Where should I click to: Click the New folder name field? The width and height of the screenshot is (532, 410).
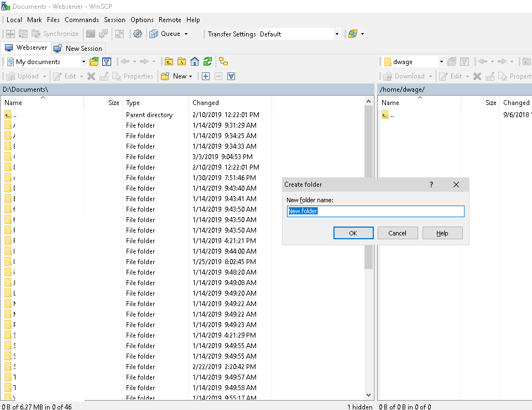tap(375, 211)
